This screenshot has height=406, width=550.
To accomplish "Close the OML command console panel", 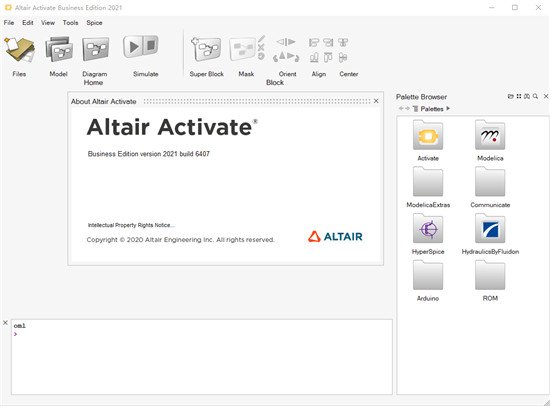I will coord(5,322).
